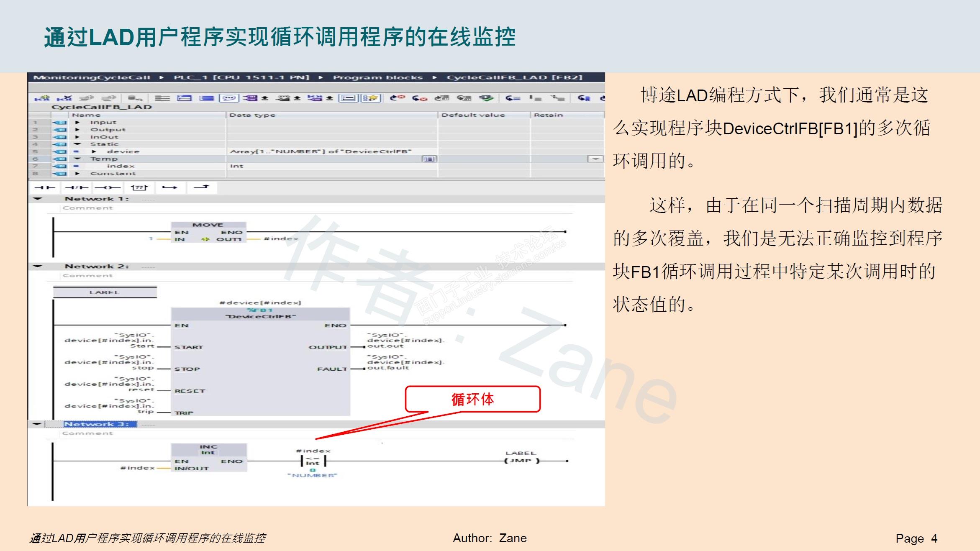
Task: Click the delete network toolbar icon
Action: click(x=64, y=98)
